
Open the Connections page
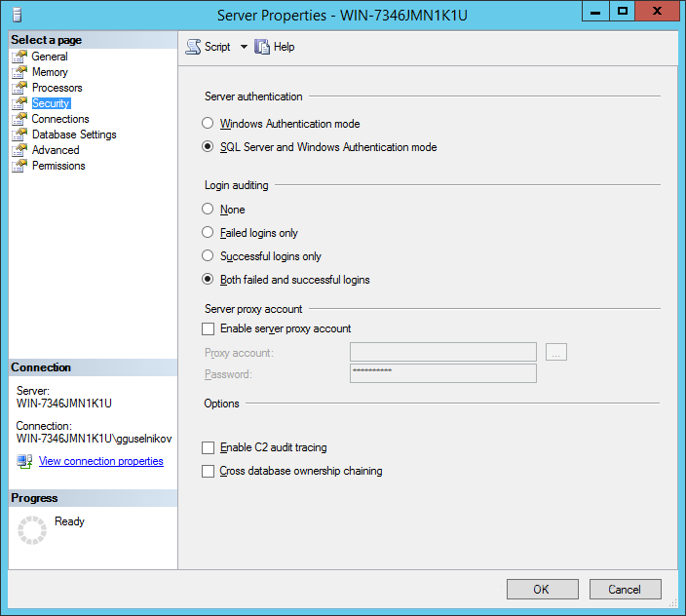point(60,119)
